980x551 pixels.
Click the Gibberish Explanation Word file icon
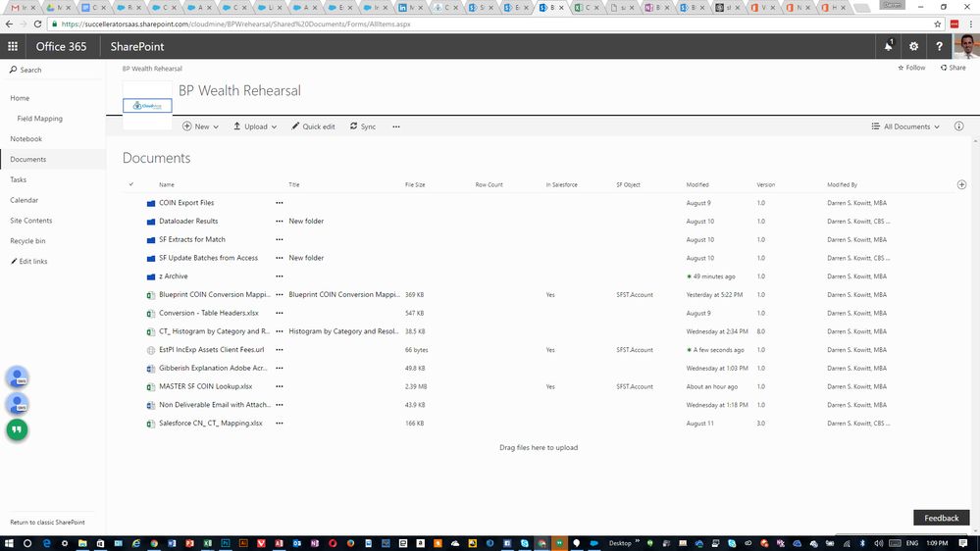point(151,369)
